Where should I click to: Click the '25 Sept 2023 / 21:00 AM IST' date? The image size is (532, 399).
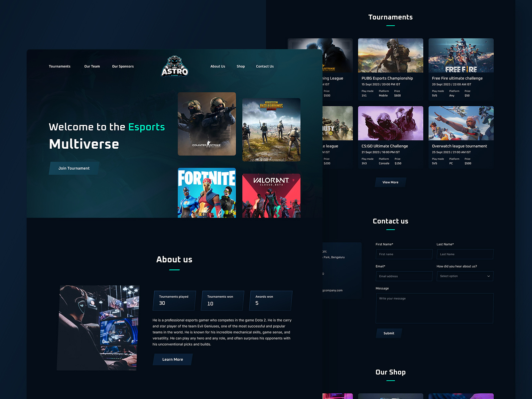point(451,152)
